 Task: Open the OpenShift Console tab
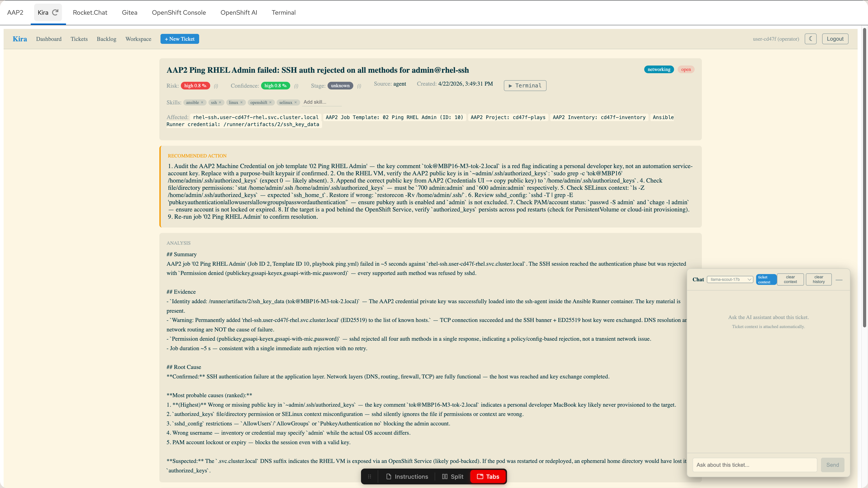(179, 12)
